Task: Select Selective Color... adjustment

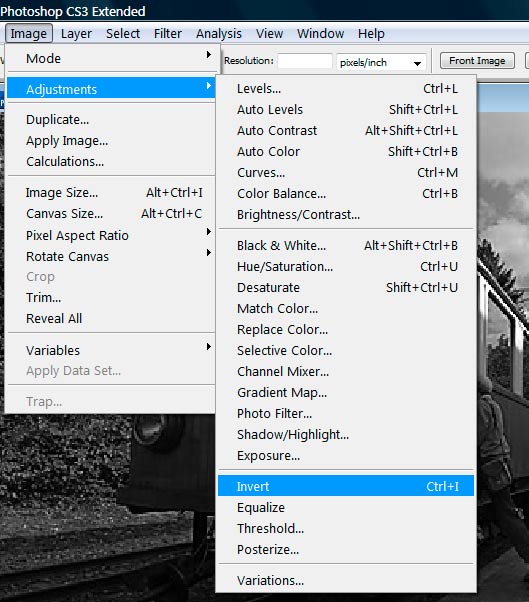Action: (x=346, y=351)
